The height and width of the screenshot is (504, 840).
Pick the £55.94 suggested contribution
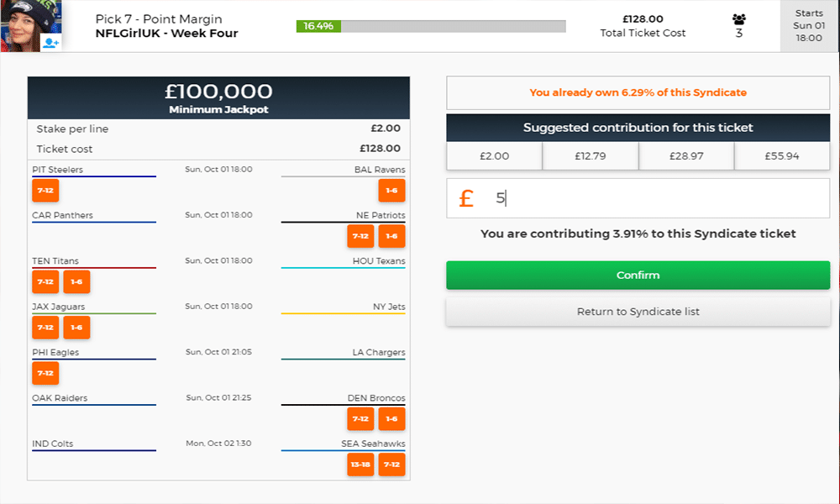(x=782, y=155)
